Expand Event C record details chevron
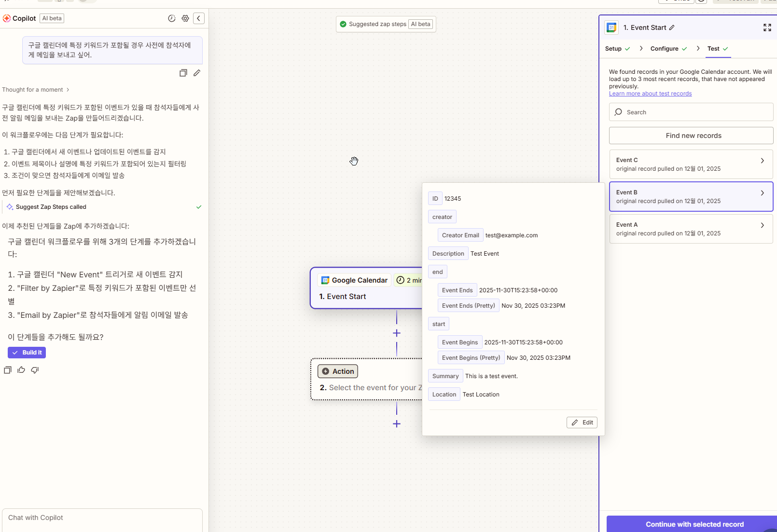777x532 pixels. click(x=763, y=161)
